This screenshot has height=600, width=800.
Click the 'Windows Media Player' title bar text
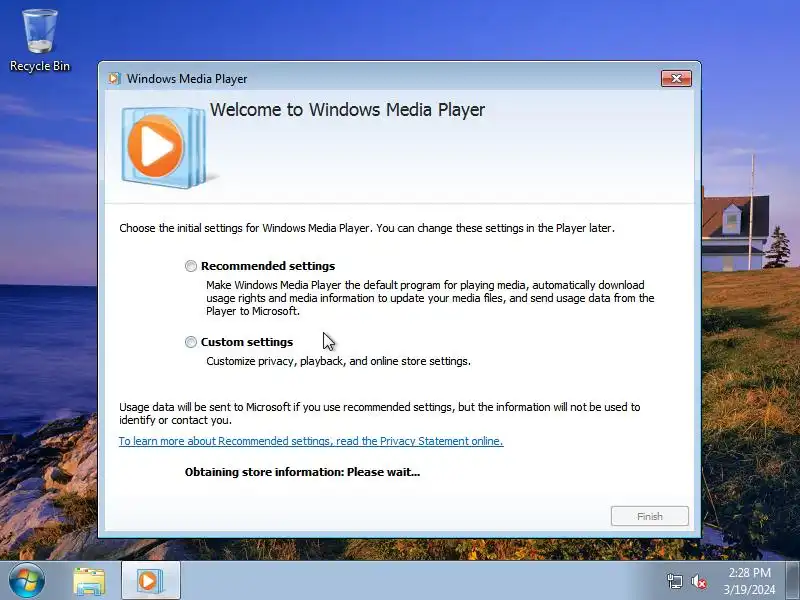click(x=187, y=79)
